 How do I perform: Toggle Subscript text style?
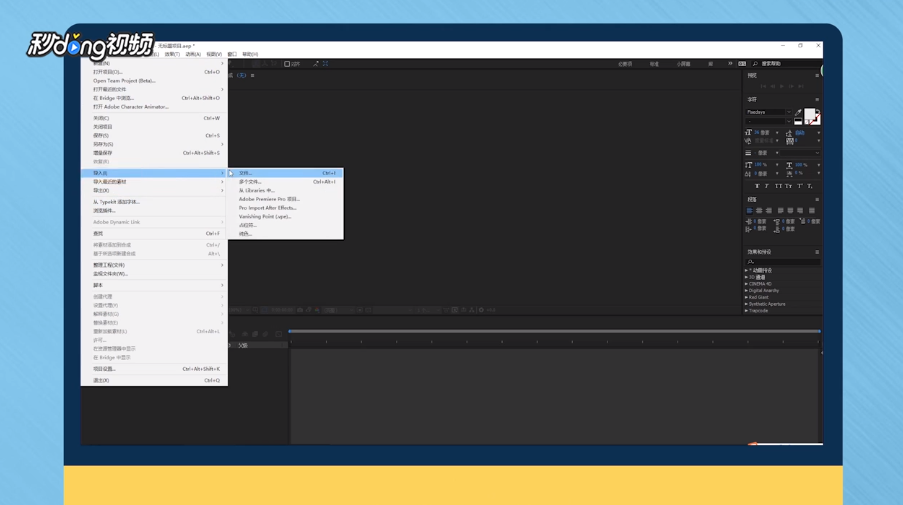810,186
